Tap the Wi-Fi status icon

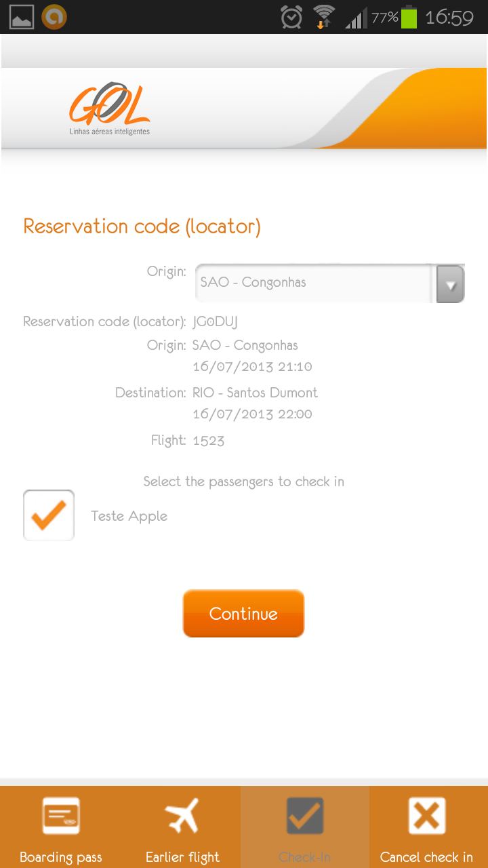325,17
